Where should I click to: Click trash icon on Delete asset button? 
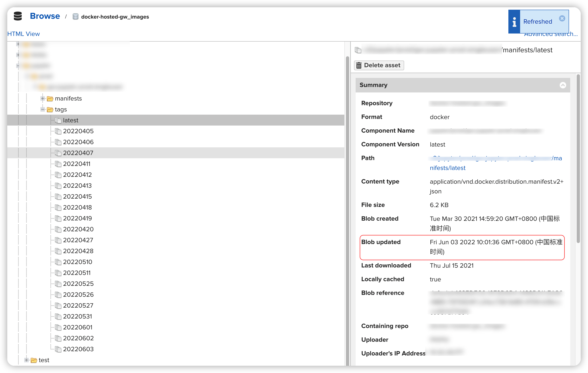(359, 65)
